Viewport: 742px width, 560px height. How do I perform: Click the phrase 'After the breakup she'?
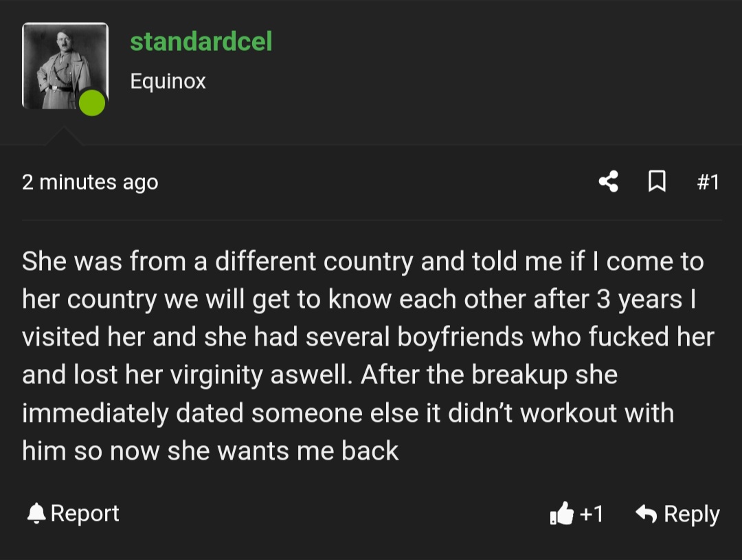click(489, 375)
